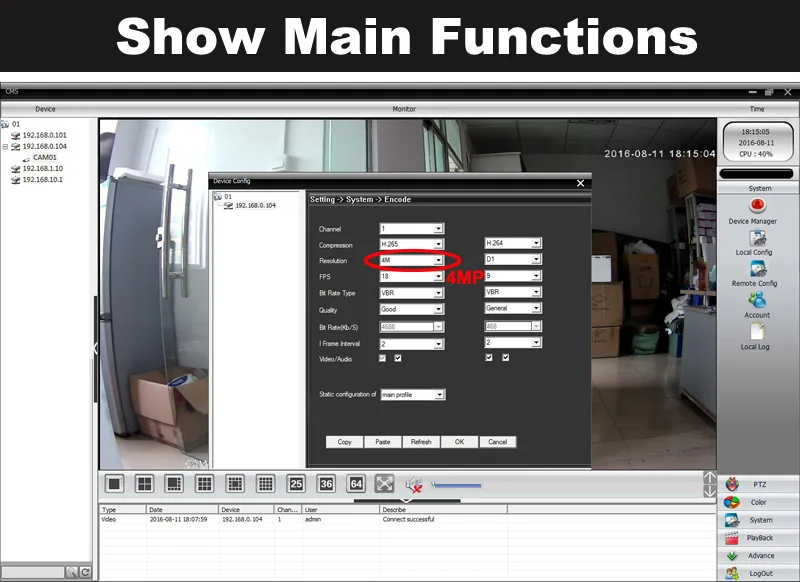The width and height of the screenshot is (800, 582).
Task: Open main stream FPS dropdown
Action: pyautogui.click(x=412, y=276)
